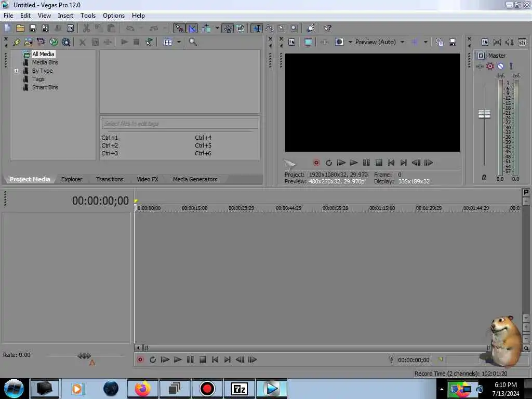Image resolution: width=532 pixels, height=399 pixels.
Task: Toggle Automatic Crossfades button
Action: coord(192,28)
